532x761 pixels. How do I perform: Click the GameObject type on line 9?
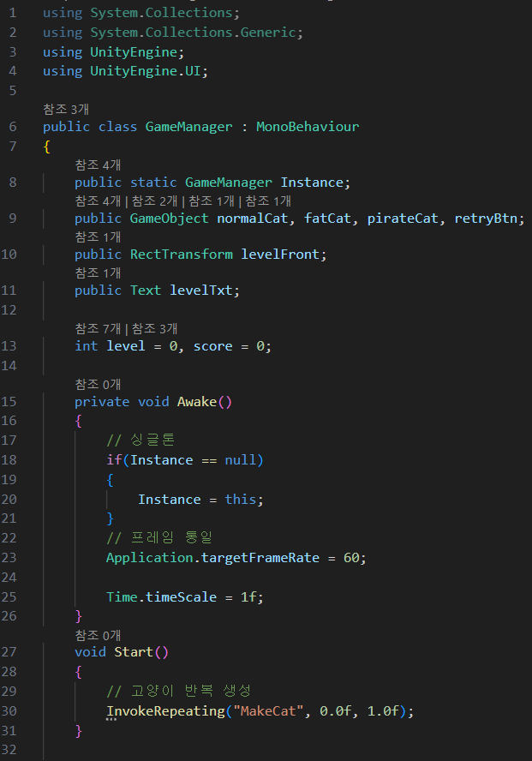pos(170,219)
